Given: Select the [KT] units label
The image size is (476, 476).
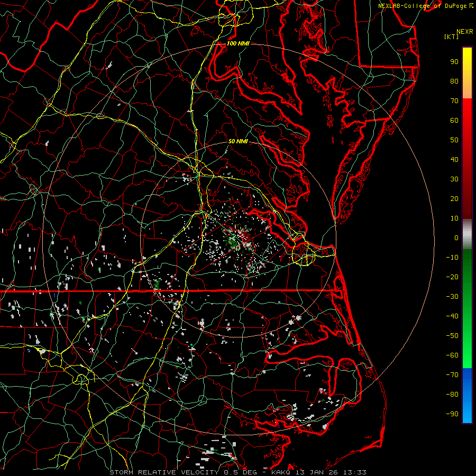Looking at the screenshot, I should (452, 36).
